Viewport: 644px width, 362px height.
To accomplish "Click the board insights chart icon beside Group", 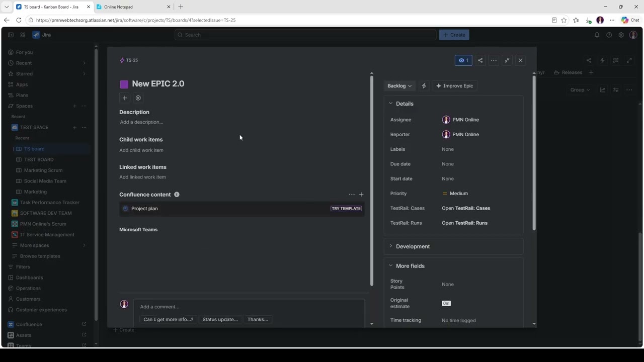I will point(602,90).
